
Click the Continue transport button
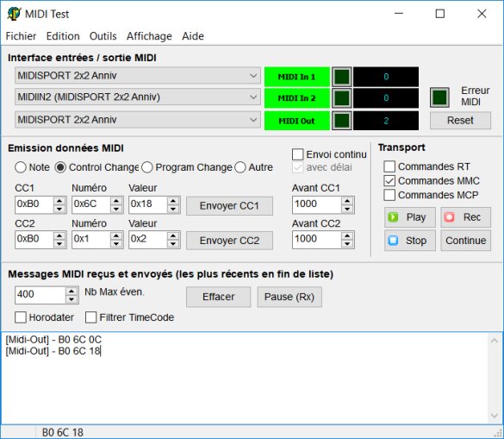pyautogui.click(x=465, y=241)
